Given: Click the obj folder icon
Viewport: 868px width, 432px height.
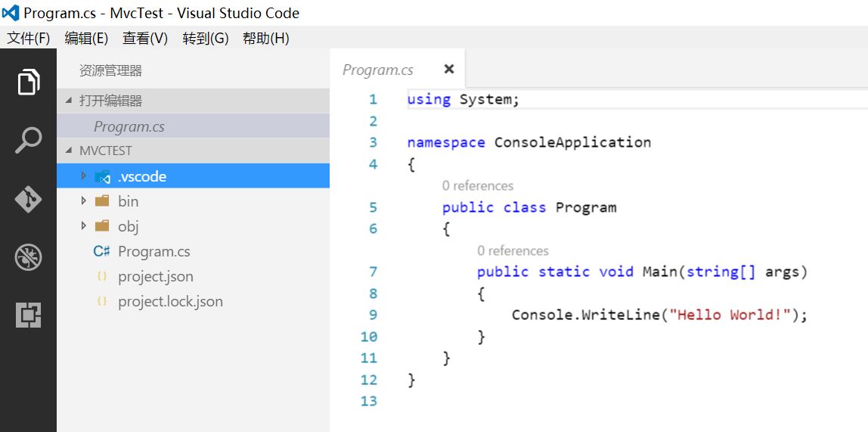Looking at the screenshot, I should (x=102, y=226).
